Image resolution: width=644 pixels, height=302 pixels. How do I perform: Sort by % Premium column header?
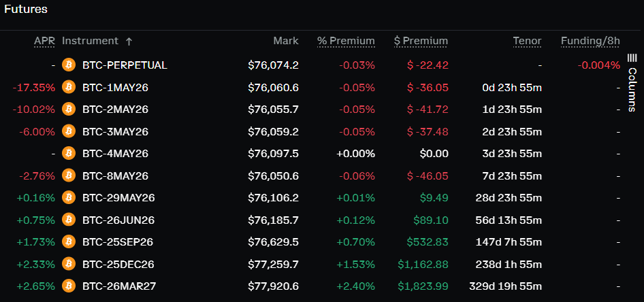pyautogui.click(x=346, y=41)
